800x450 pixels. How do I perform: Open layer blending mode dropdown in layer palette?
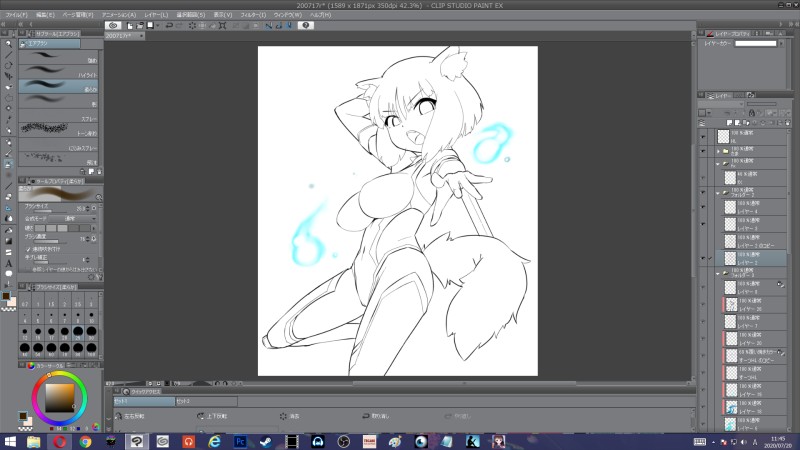[721, 104]
